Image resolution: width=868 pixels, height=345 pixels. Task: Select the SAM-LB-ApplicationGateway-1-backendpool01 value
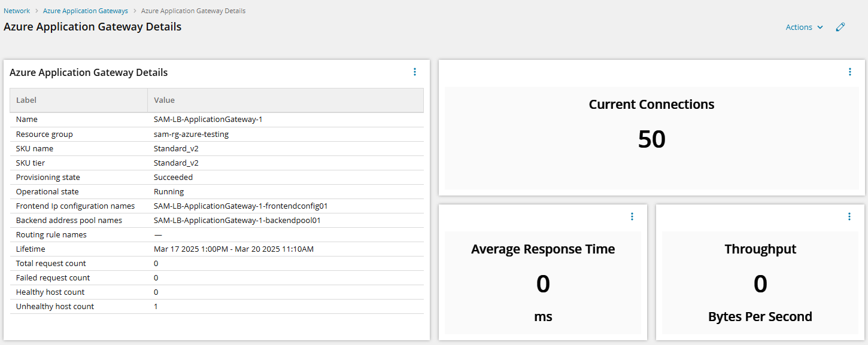tap(238, 220)
